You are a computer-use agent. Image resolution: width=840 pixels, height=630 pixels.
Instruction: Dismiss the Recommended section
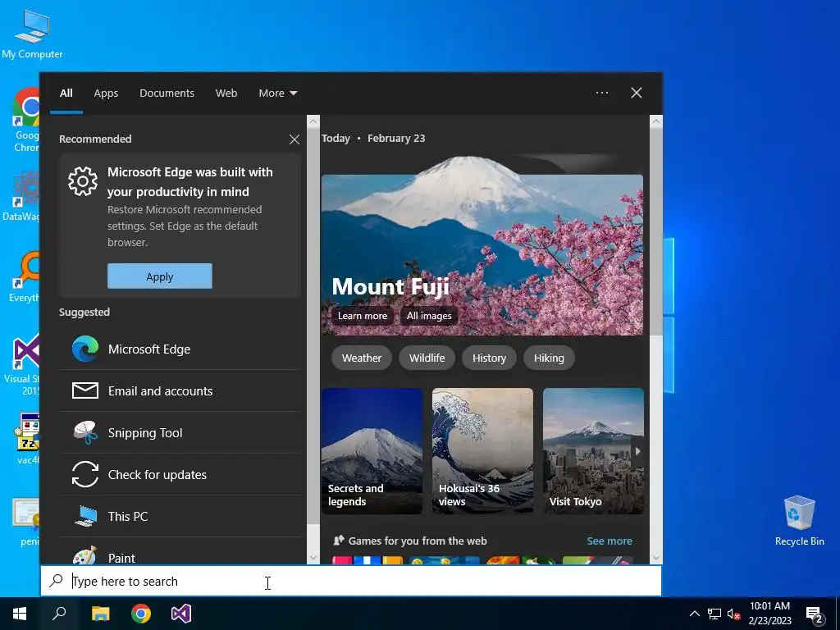(294, 139)
